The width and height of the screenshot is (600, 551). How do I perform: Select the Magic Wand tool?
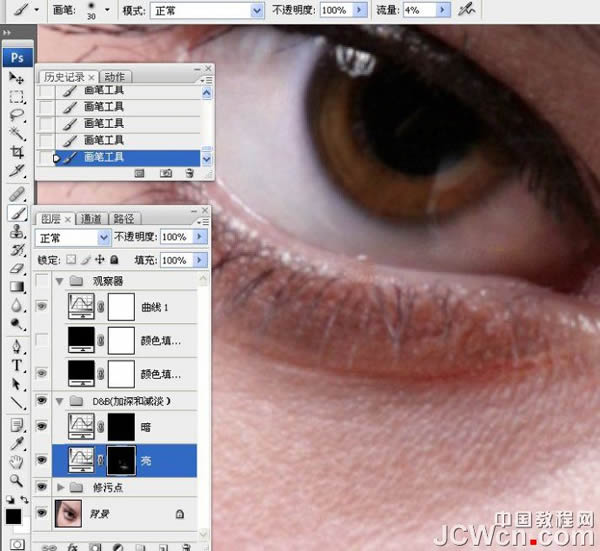pyautogui.click(x=16, y=133)
